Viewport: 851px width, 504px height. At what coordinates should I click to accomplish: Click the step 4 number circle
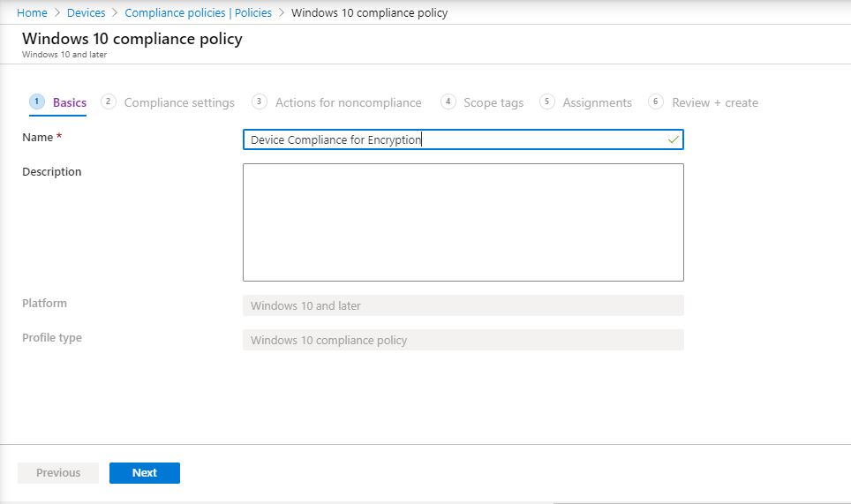tap(448, 102)
